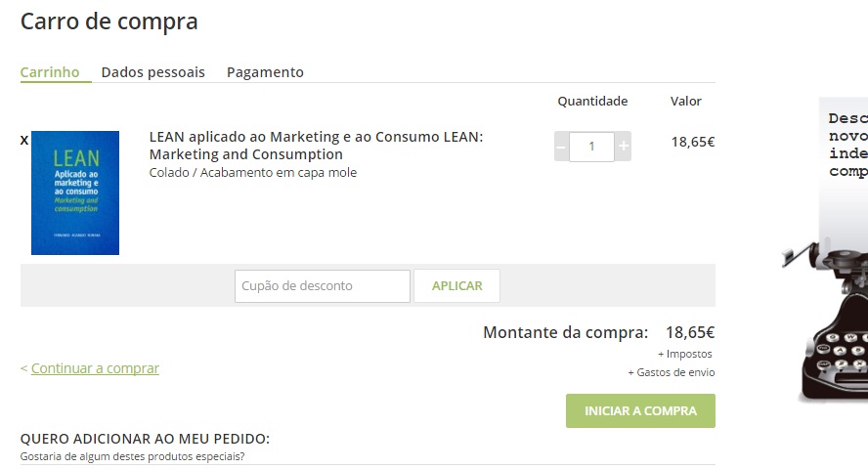Click the Valor column header

coord(686,101)
